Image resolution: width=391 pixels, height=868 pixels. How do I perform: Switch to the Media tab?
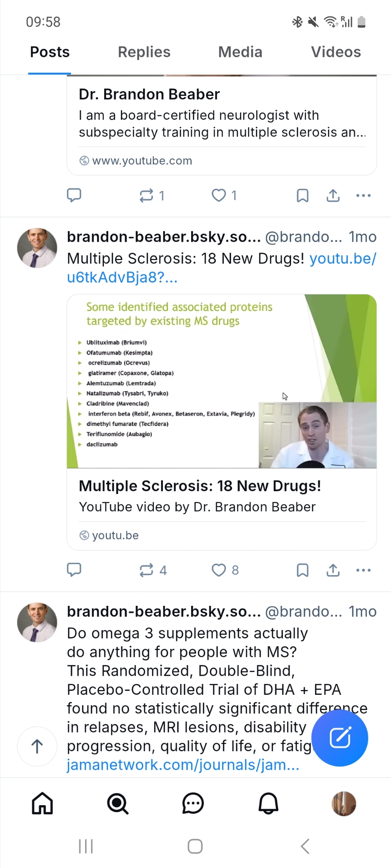[x=240, y=52]
